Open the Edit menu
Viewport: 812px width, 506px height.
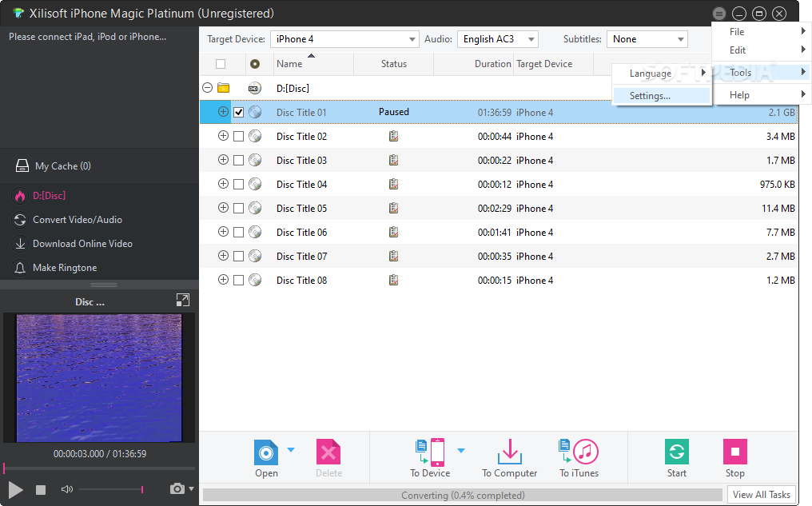tap(760, 50)
